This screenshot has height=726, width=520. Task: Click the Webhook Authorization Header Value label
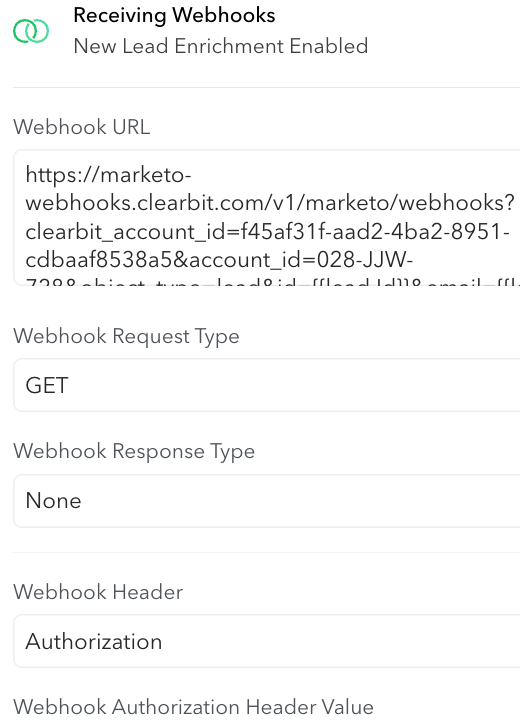[193, 707]
